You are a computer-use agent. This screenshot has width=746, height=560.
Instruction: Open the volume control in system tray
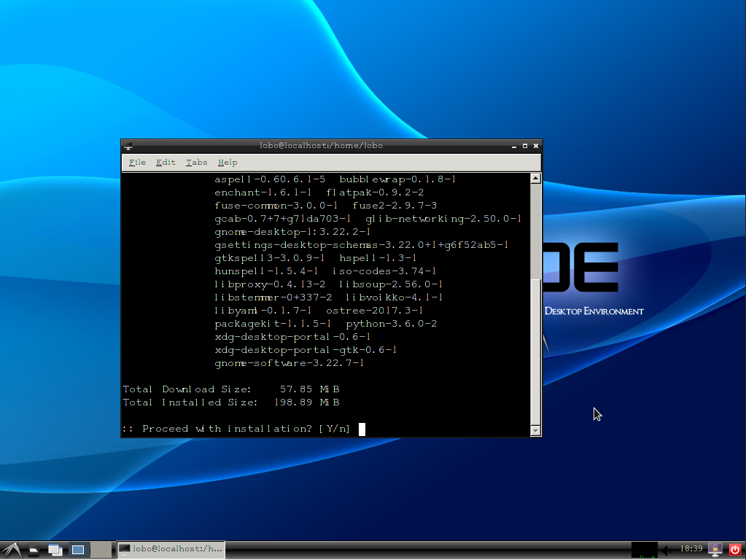point(667,551)
